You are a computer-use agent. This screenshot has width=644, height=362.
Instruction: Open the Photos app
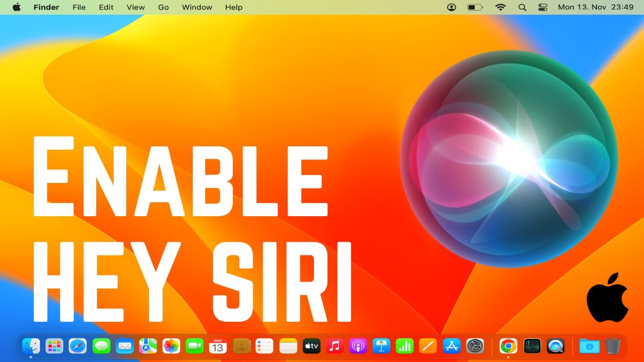point(172,346)
